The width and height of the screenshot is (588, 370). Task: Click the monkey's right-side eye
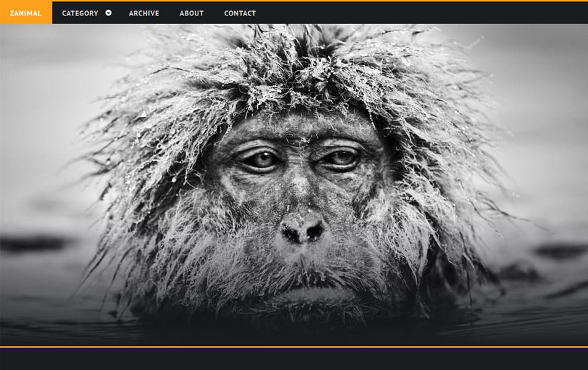pos(341,158)
